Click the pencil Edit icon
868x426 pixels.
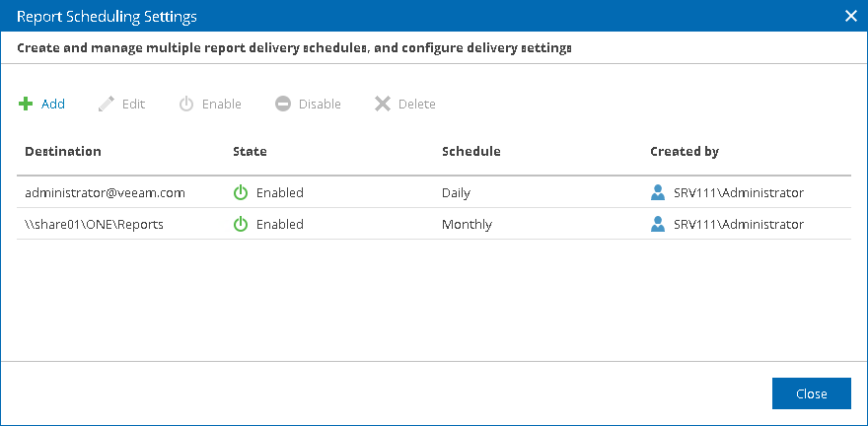coord(107,104)
